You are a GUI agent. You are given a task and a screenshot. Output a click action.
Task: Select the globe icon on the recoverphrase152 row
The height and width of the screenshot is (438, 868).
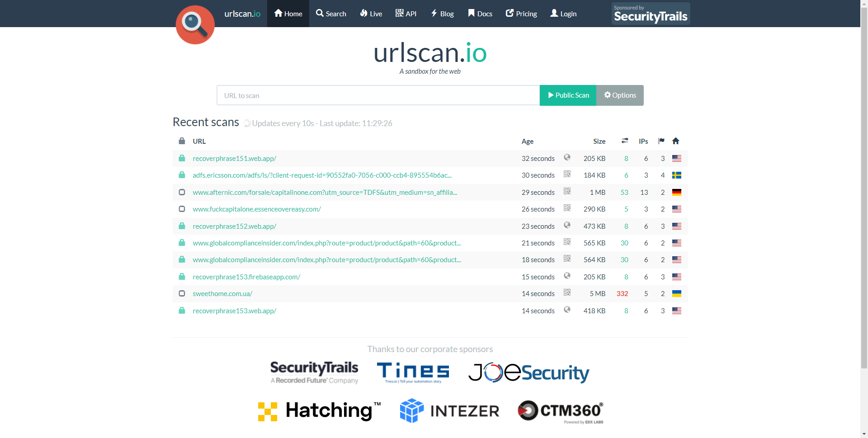(x=567, y=225)
